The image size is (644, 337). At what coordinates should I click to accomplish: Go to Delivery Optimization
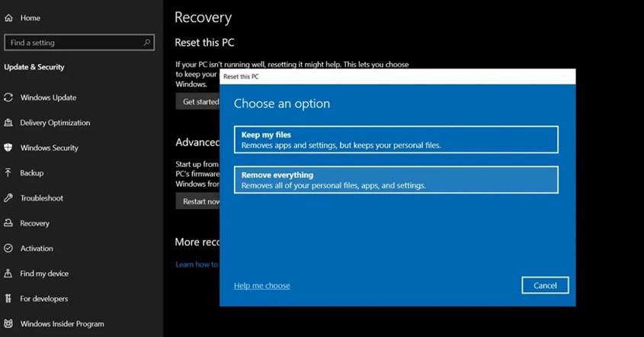click(55, 123)
